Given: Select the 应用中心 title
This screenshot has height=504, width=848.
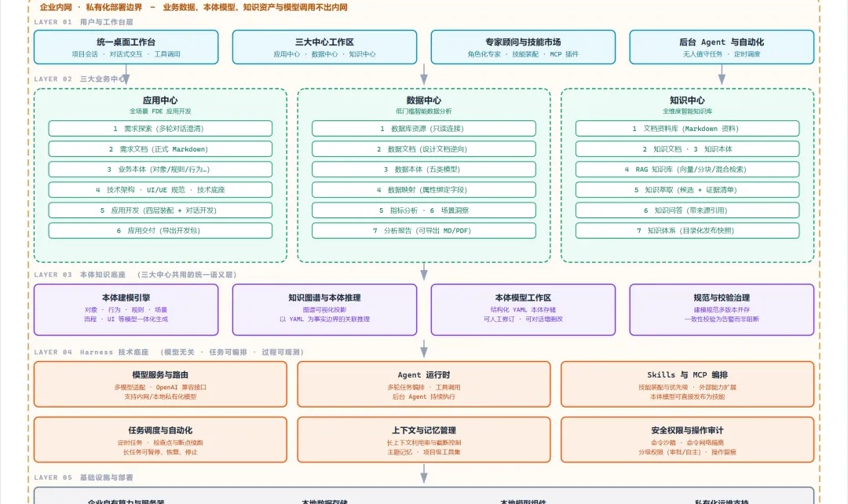Looking at the screenshot, I should (x=160, y=100).
